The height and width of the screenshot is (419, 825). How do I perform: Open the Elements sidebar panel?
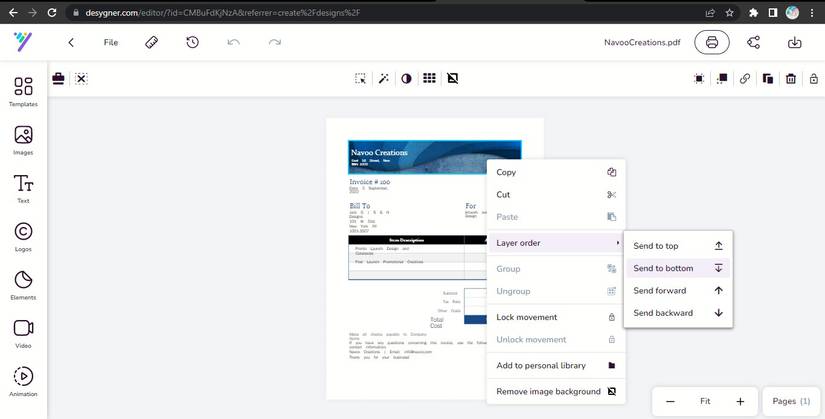23,285
